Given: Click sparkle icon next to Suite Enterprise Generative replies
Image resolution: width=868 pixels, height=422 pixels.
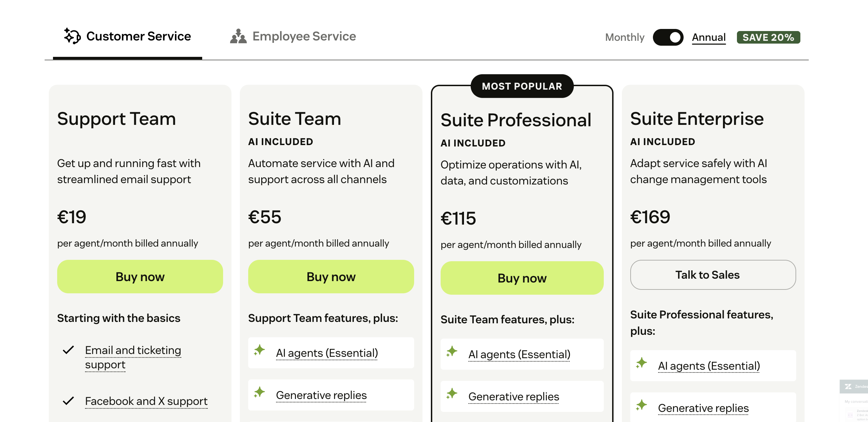Looking at the screenshot, I should (x=641, y=406).
